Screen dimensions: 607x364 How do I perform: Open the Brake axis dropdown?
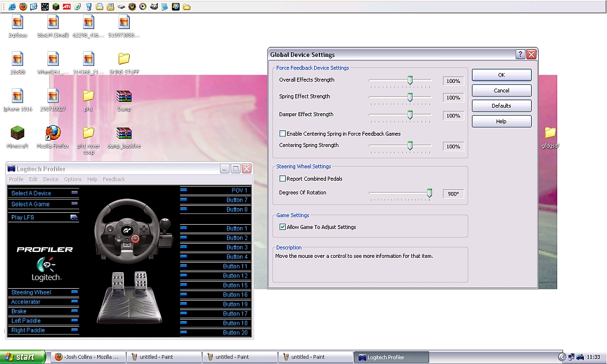(74, 311)
